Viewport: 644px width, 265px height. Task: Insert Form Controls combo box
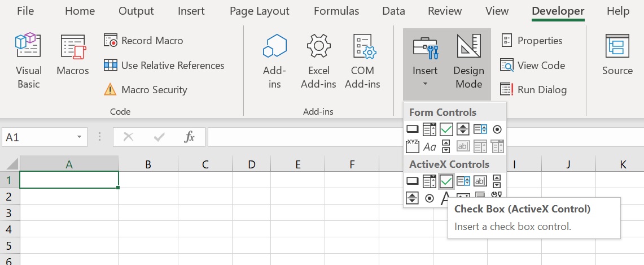pyautogui.click(x=430, y=129)
